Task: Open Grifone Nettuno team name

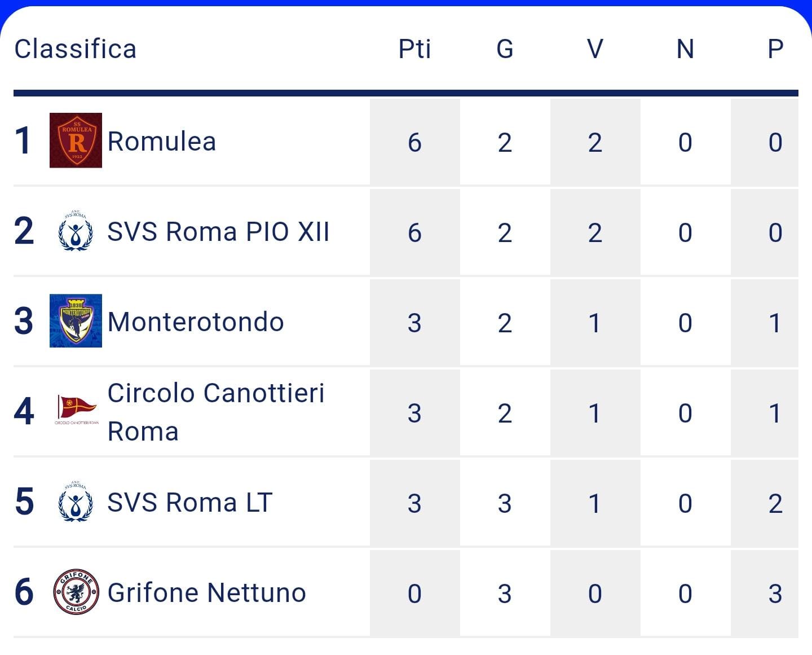Action: (x=206, y=592)
